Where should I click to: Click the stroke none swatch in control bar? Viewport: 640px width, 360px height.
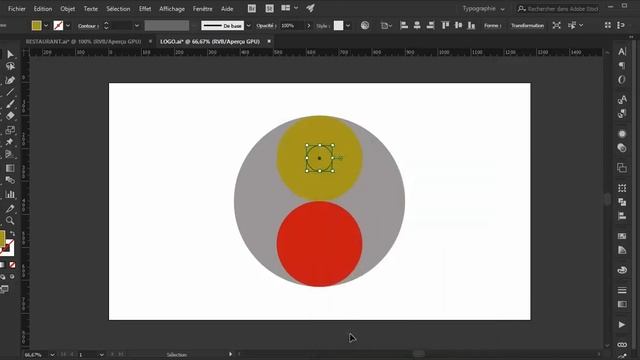click(x=59, y=26)
